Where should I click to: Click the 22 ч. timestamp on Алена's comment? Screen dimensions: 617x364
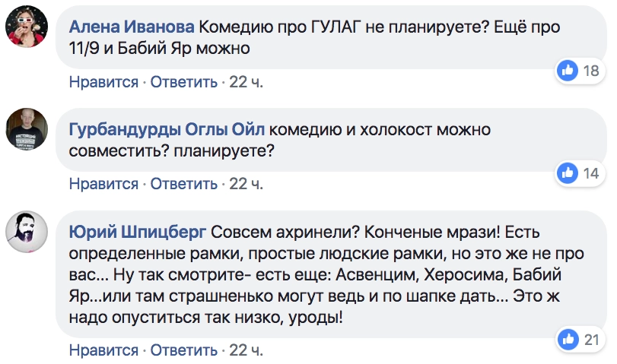point(246,82)
